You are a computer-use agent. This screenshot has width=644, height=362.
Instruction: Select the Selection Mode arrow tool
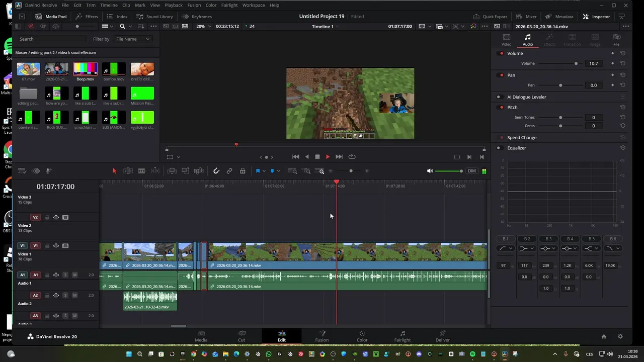(114, 171)
